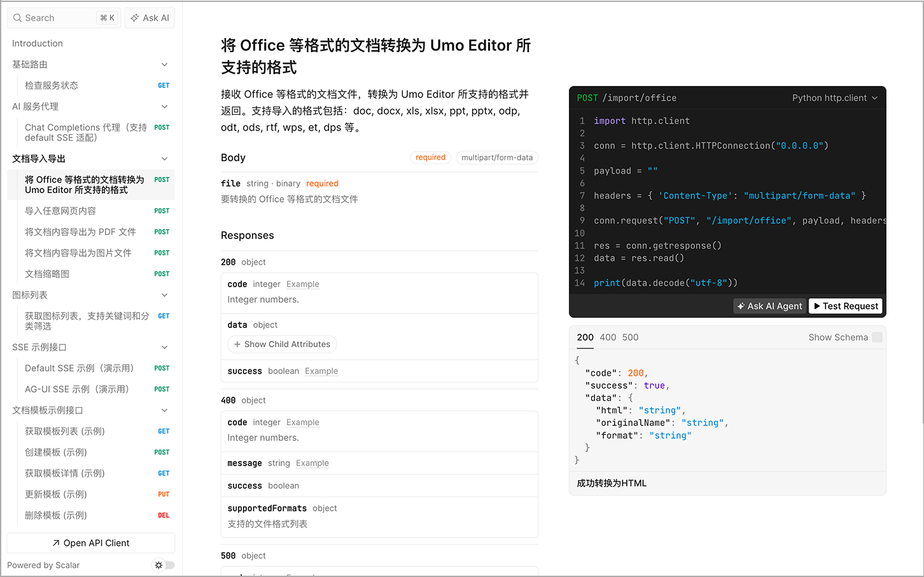Click the sparkle icon on Ask AI Agent

pos(742,306)
